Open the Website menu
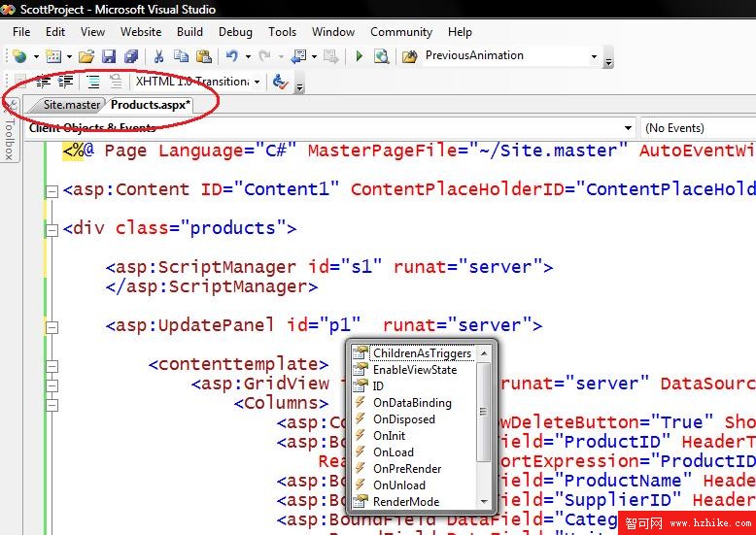 [141, 32]
